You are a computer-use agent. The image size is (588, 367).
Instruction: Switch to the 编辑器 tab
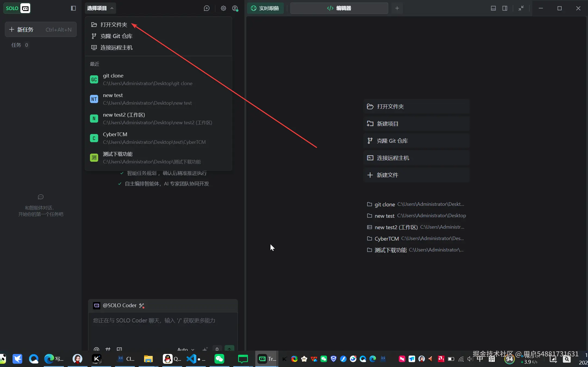[339, 8]
